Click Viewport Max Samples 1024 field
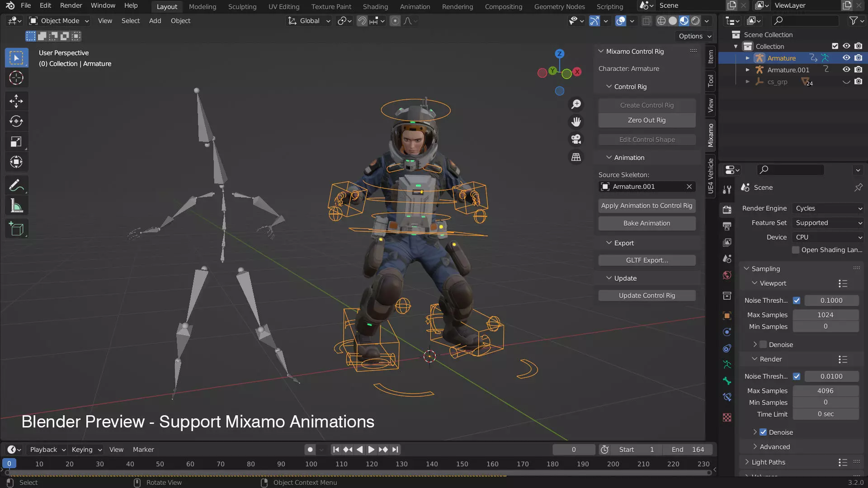This screenshot has width=868, height=488. 826,315
